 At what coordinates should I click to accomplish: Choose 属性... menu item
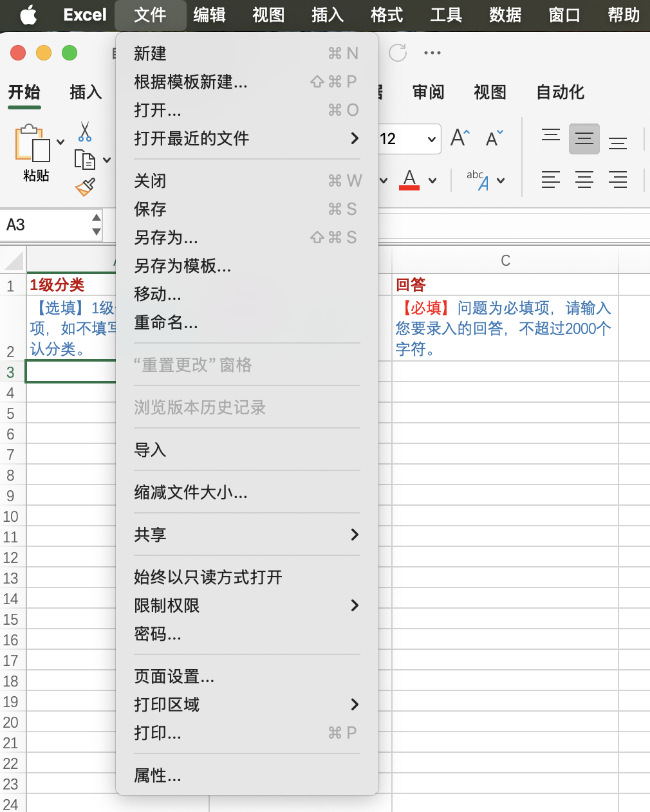click(247, 775)
